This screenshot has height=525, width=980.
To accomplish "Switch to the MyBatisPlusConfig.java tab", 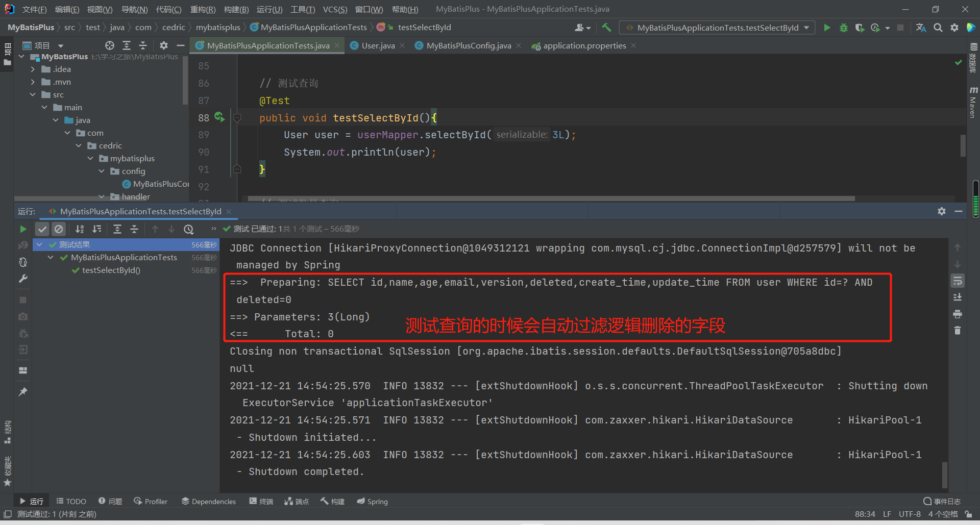I will 469,45.
